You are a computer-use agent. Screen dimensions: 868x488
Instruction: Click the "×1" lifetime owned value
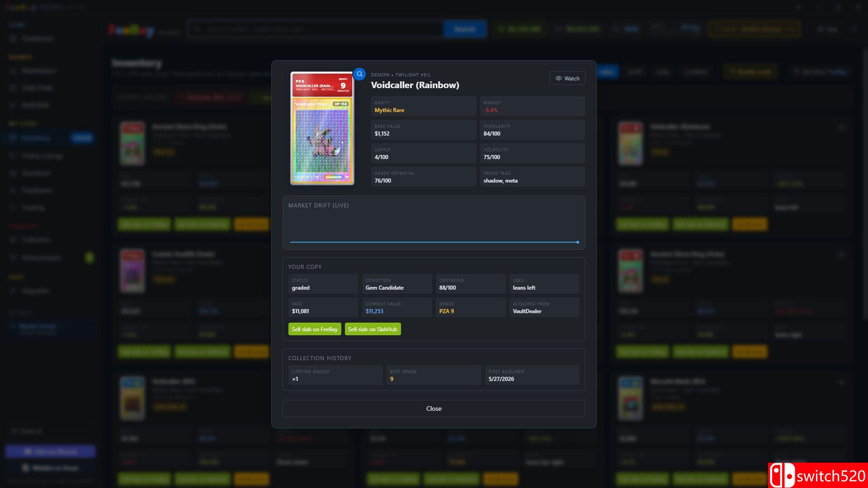(x=295, y=379)
